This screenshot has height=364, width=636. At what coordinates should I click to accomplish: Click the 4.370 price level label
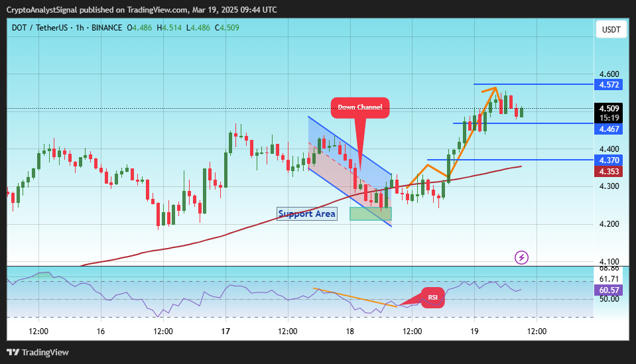pyautogui.click(x=609, y=160)
